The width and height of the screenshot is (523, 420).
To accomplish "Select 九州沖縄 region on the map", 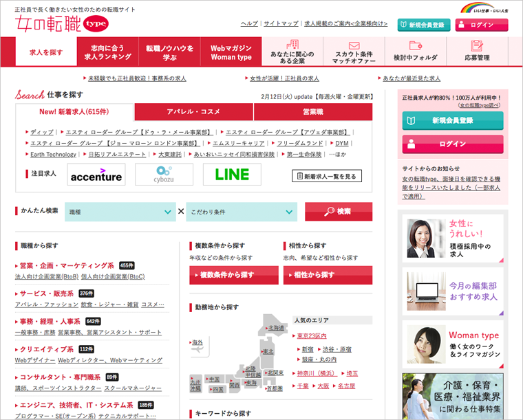I will (195, 386).
